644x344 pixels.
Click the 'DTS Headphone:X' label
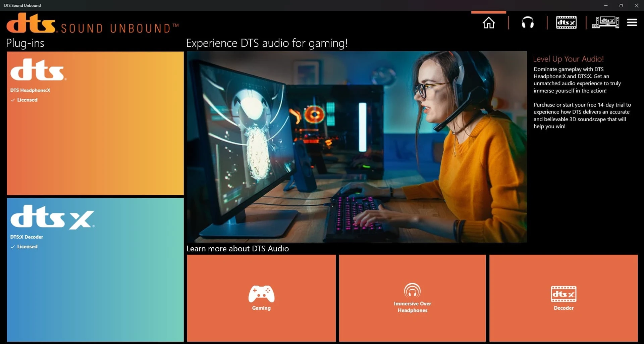coord(30,90)
